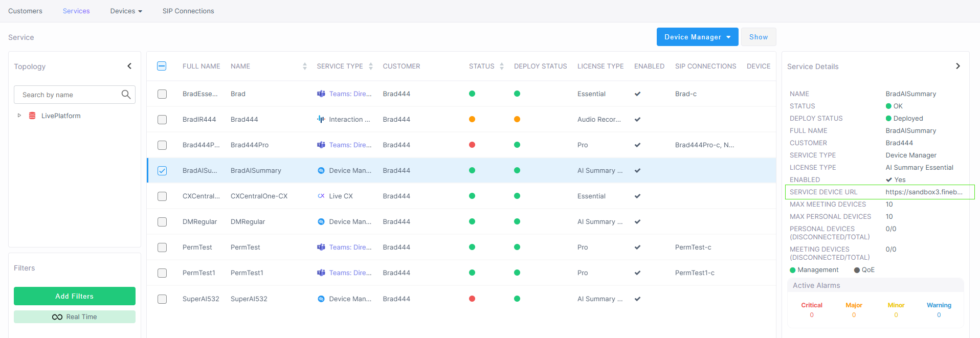
Task: Click the search magnifier icon in Topology
Action: 126,95
